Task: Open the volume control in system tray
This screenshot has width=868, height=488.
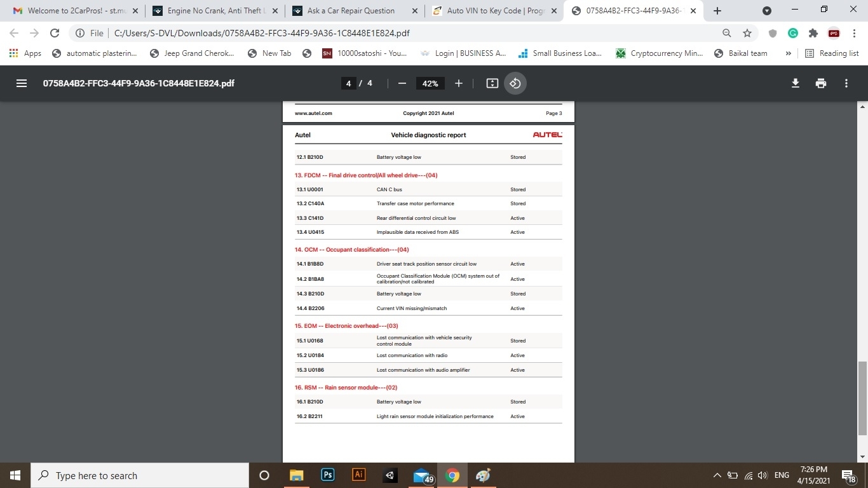Action: coord(763,475)
